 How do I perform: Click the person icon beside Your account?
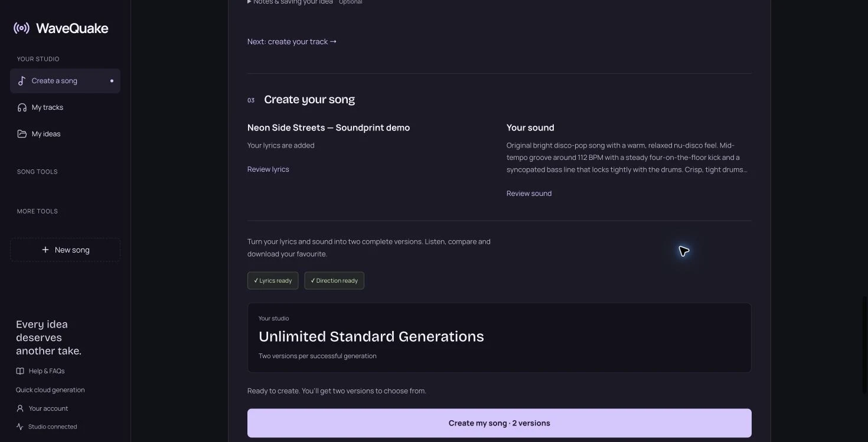[x=20, y=408]
